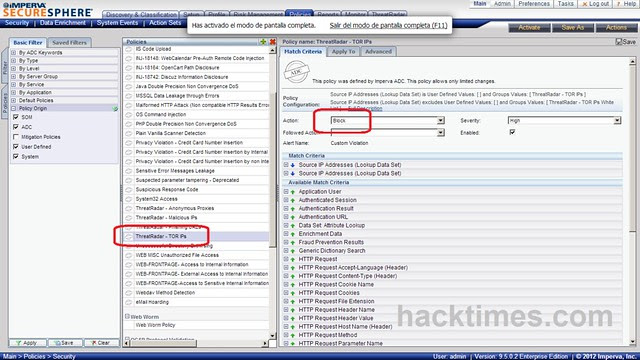Click the Save disk icon at top right
Image resolution: width=640 pixels, height=360 pixels.
click(x=626, y=42)
